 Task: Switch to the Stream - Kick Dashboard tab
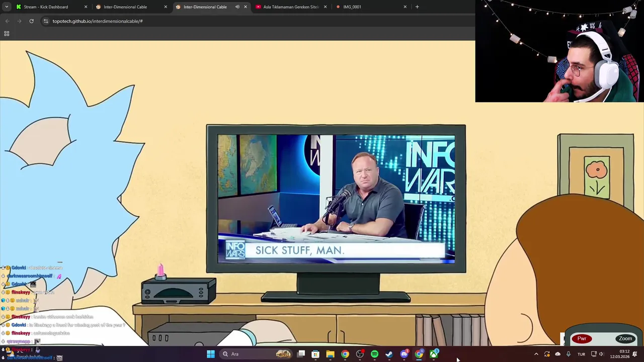coord(52,7)
